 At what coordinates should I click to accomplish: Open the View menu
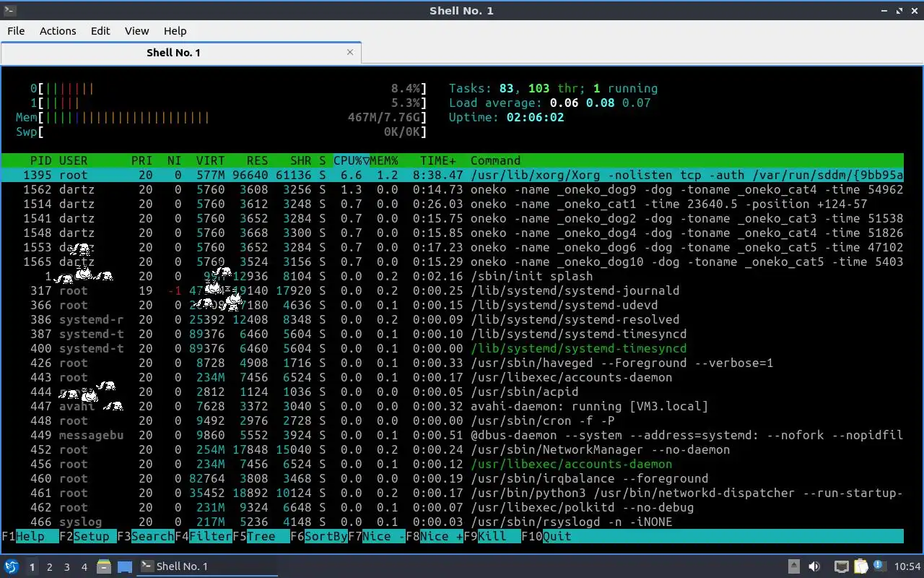click(x=136, y=30)
